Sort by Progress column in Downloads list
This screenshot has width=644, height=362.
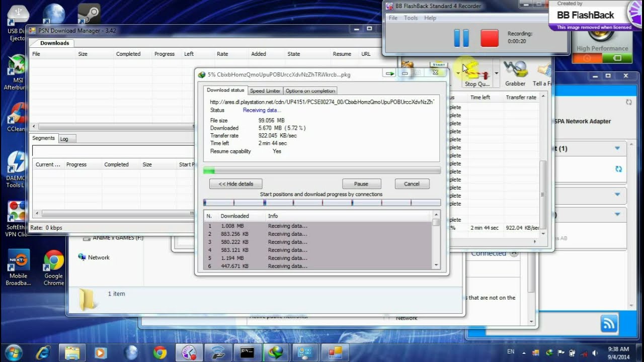point(165,54)
